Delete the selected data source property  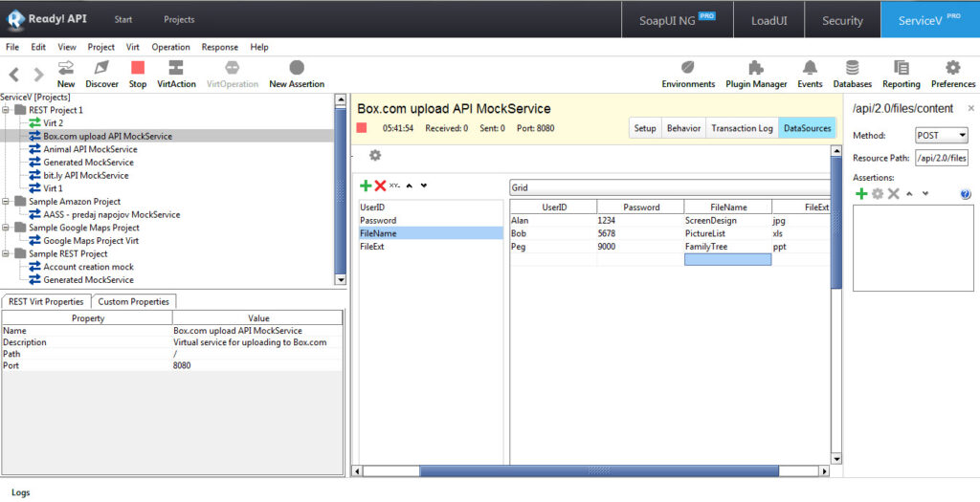[x=380, y=186]
